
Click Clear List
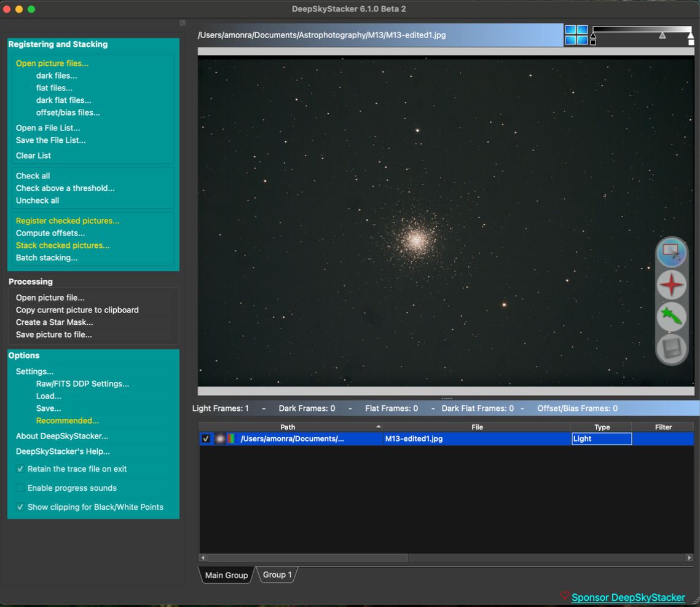[x=33, y=156]
